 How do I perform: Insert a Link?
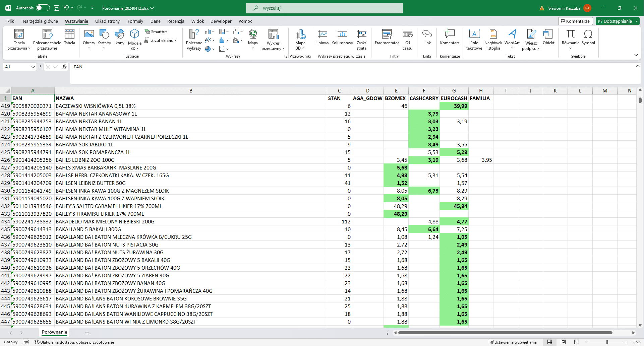(x=427, y=37)
